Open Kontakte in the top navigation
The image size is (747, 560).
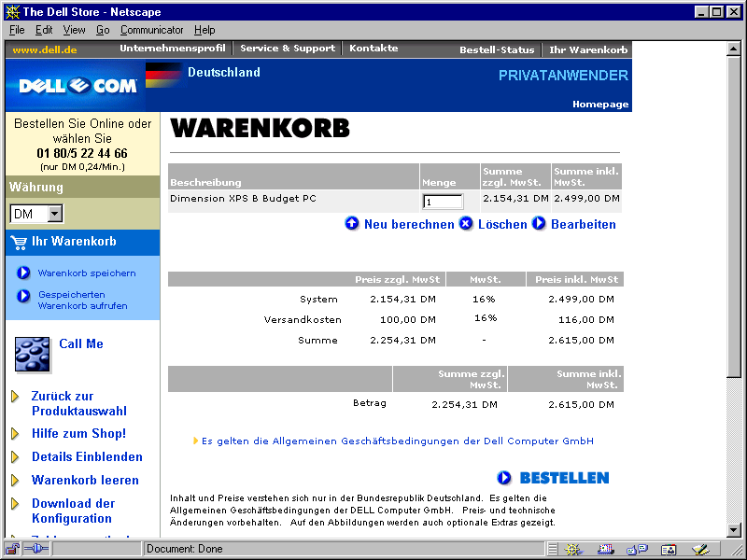pyautogui.click(x=373, y=49)
